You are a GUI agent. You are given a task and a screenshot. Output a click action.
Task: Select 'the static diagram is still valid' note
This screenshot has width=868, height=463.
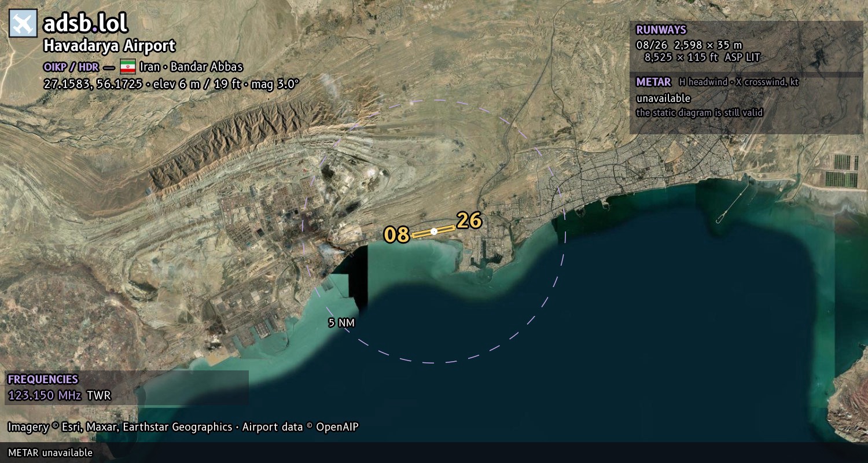point(700,113)
